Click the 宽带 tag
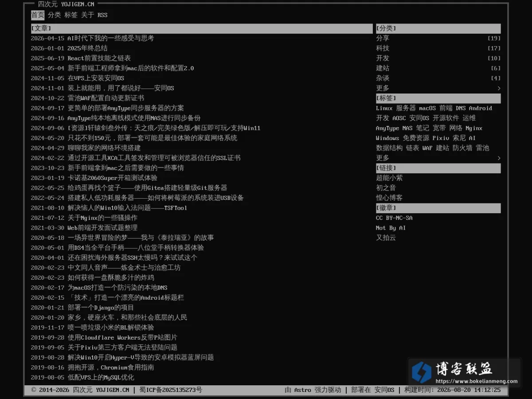532x399 pixels. click(x=439, y=128)
